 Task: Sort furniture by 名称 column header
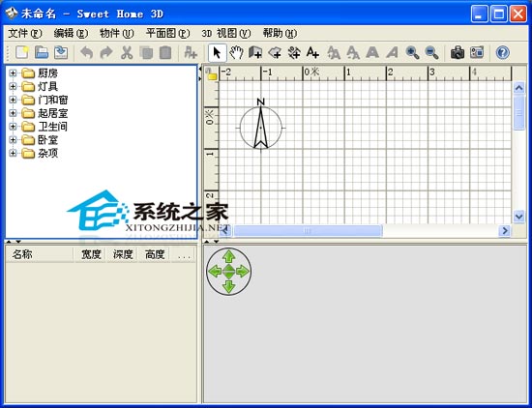tap(40, 254)
